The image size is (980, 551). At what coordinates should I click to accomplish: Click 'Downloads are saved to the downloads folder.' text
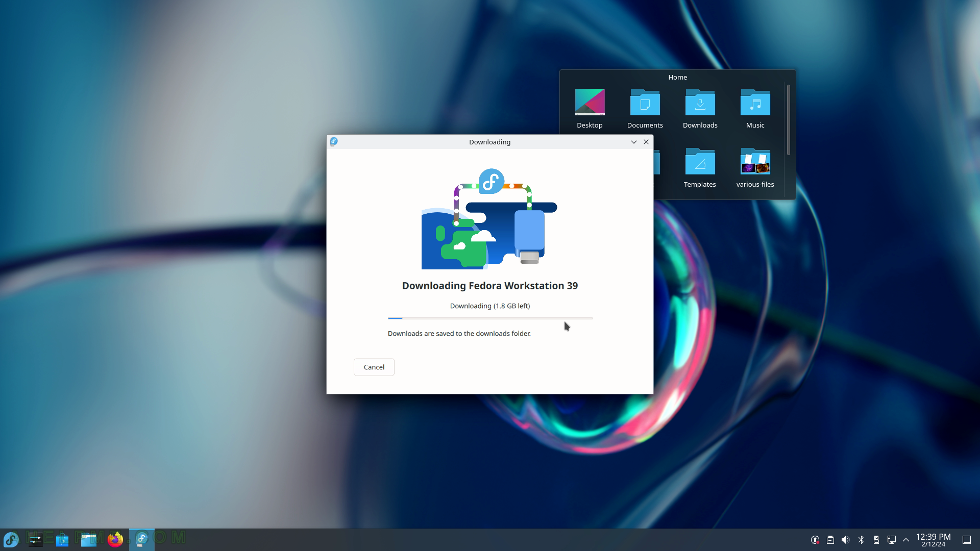pos(459,334)
